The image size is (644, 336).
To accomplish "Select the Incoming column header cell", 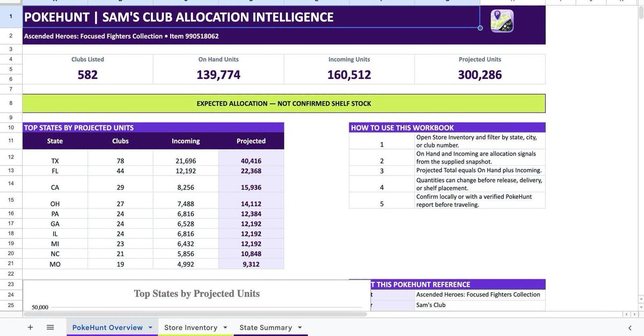I will tap(186, 141).
